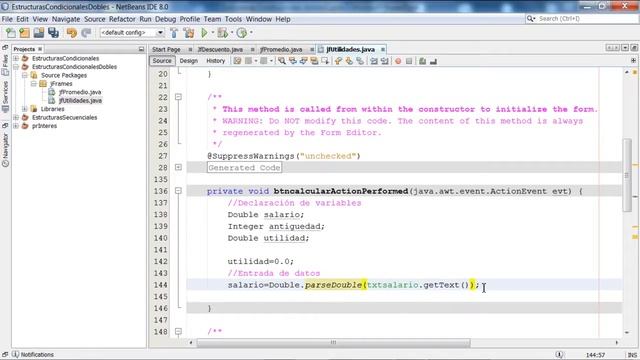Switch to the jfDescuento.java tab

click(220, 49)
